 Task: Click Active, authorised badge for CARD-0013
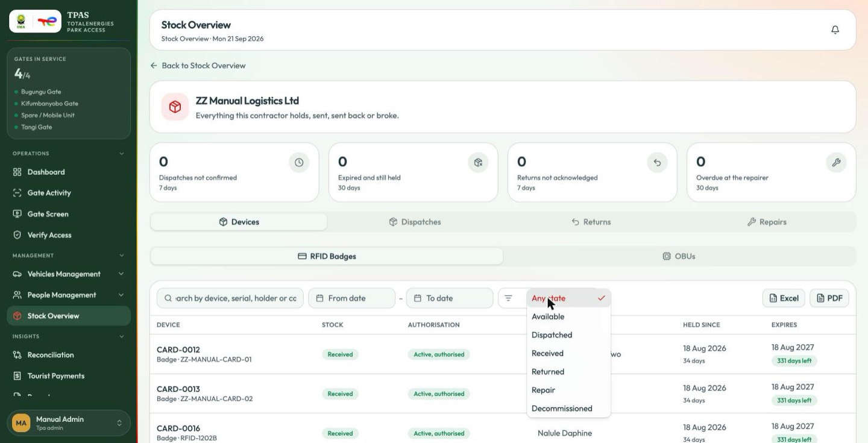439,394
